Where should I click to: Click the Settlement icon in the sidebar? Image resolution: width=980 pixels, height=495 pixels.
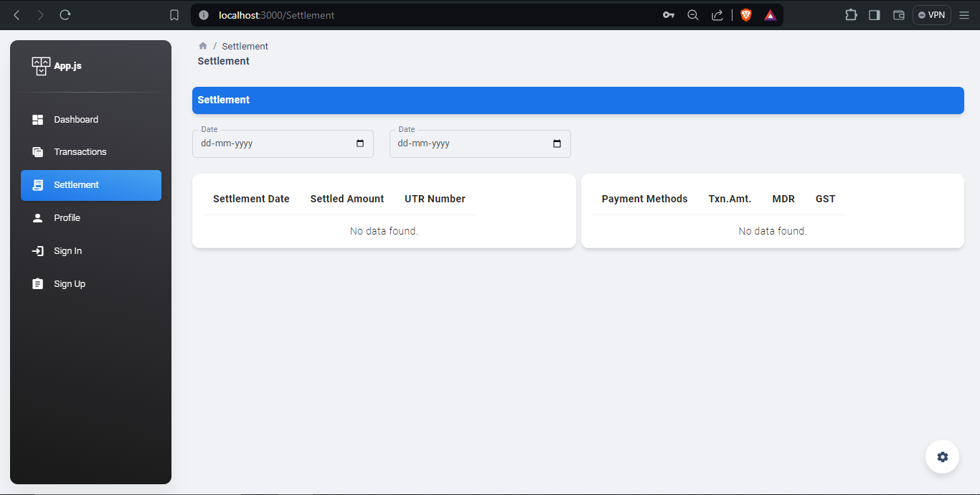coord(38,185)
